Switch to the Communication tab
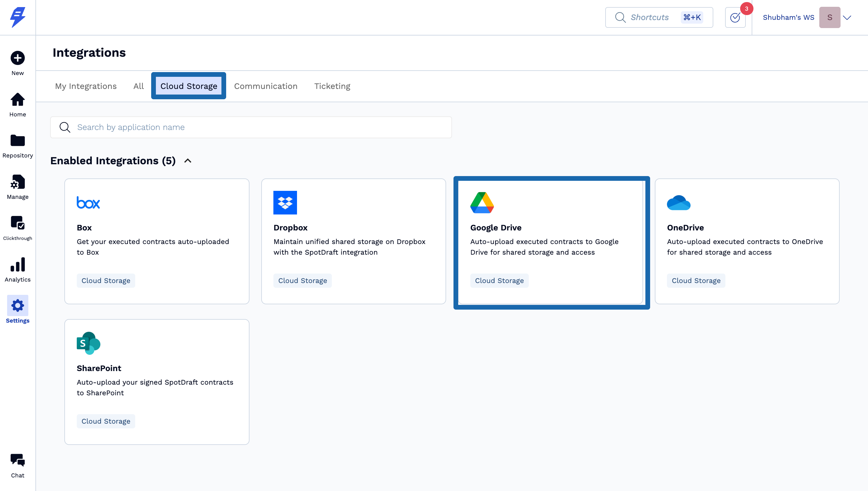868x491 pixels. coord(265,86)
